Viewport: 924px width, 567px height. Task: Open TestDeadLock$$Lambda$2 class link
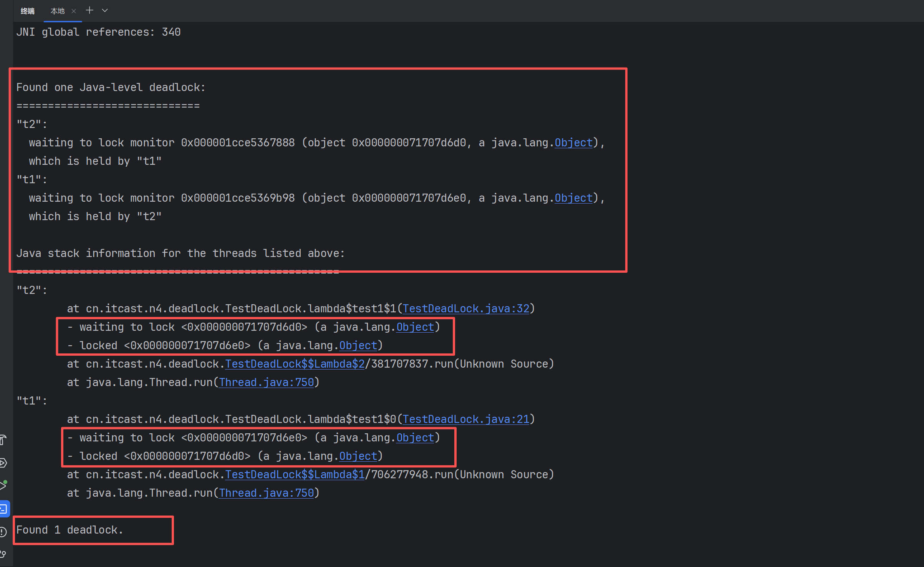pos(295,364)
